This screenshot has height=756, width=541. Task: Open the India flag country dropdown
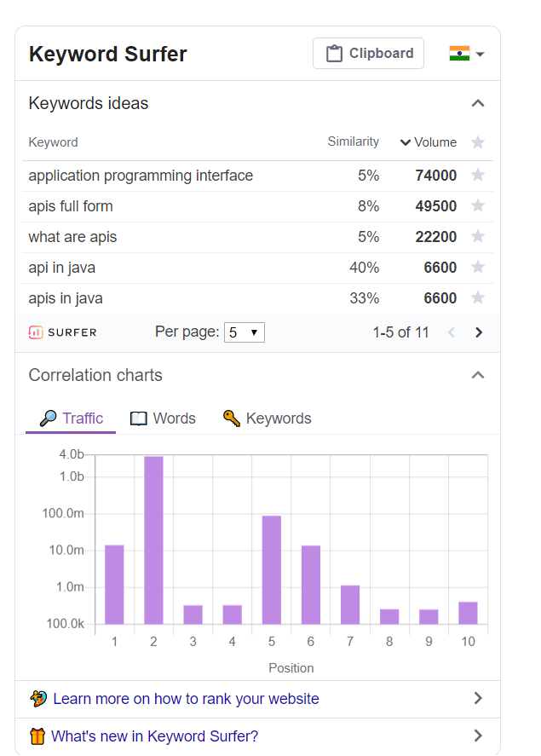pos(466,54)
